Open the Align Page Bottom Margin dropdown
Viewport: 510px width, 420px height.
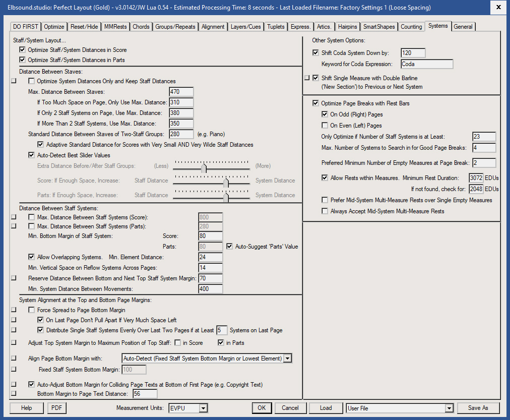pos(287,358)
